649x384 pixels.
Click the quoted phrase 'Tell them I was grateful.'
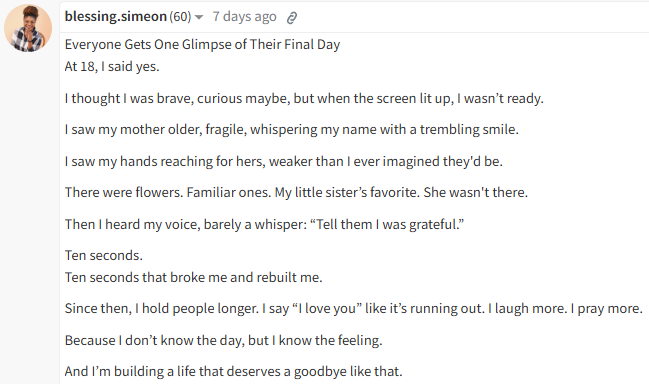coord(387,224)
